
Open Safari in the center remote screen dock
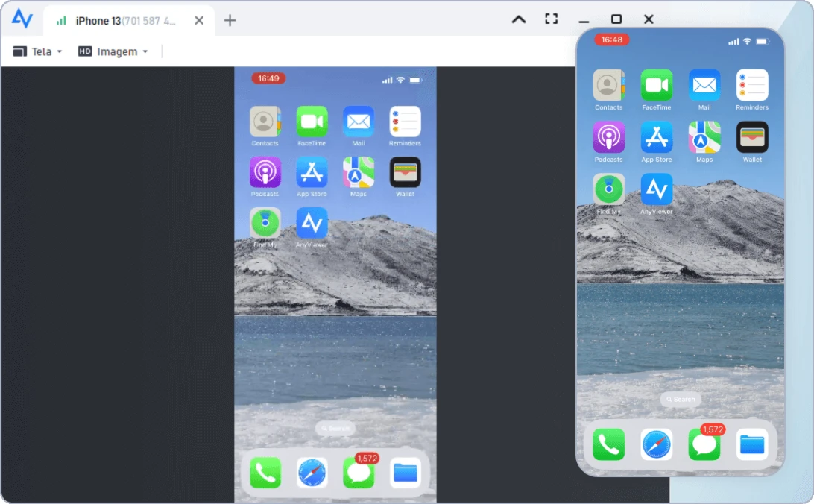click(312, 473)
